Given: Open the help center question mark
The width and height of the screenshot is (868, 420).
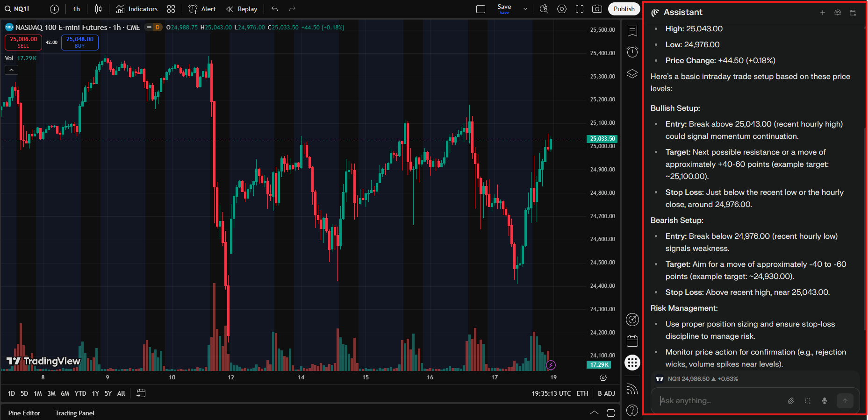Looking at the screenshot, I should (x=632, y=410).
